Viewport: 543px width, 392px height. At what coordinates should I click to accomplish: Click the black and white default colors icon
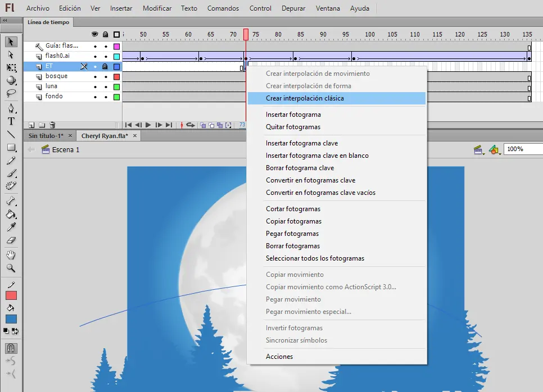coord(6,331)
